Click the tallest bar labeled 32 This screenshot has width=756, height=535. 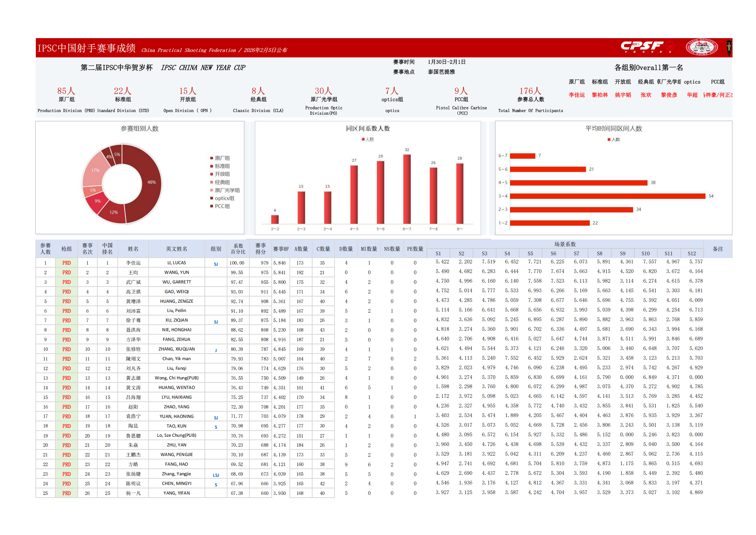coord(406,189)
